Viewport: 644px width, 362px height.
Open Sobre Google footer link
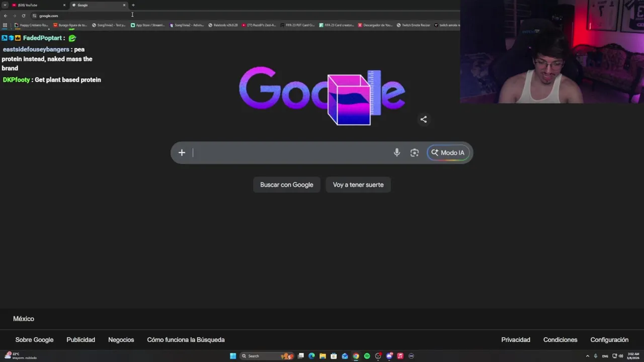point(34,340)
